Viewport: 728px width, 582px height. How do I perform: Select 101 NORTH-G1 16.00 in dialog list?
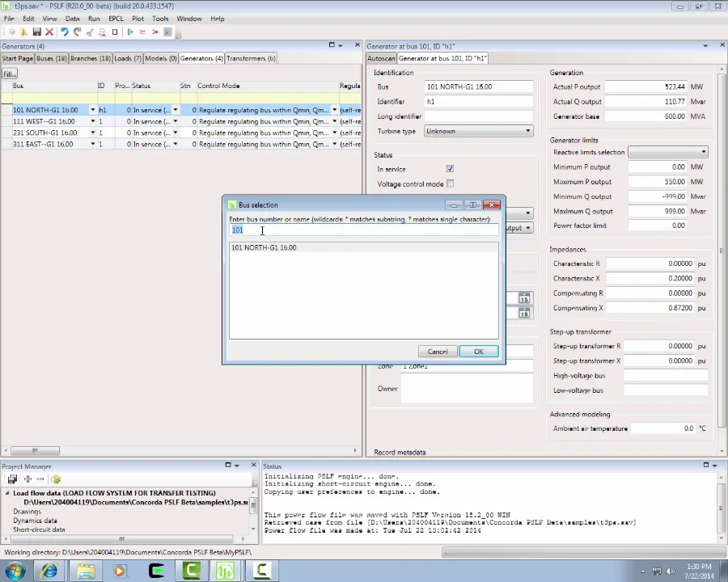pos(364,247)
